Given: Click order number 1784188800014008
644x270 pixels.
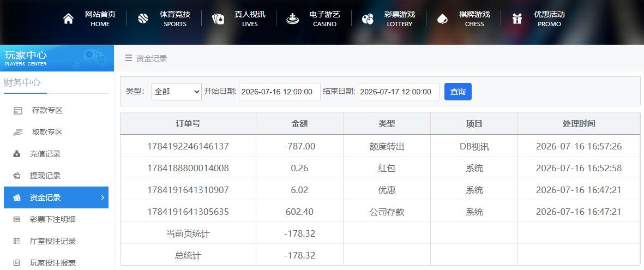Looking at the screenshot, I should pos(188,168).
